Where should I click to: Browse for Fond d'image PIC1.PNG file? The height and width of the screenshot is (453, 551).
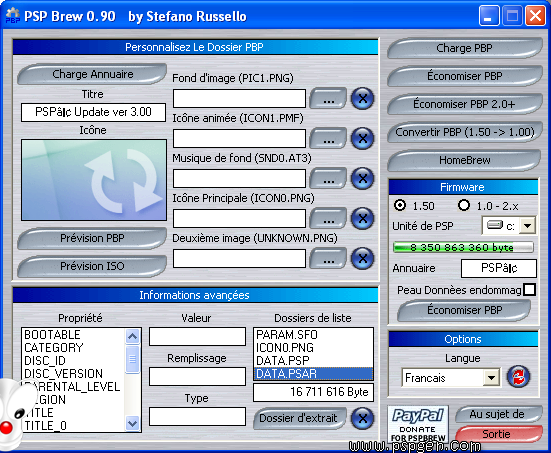(328, 99)
